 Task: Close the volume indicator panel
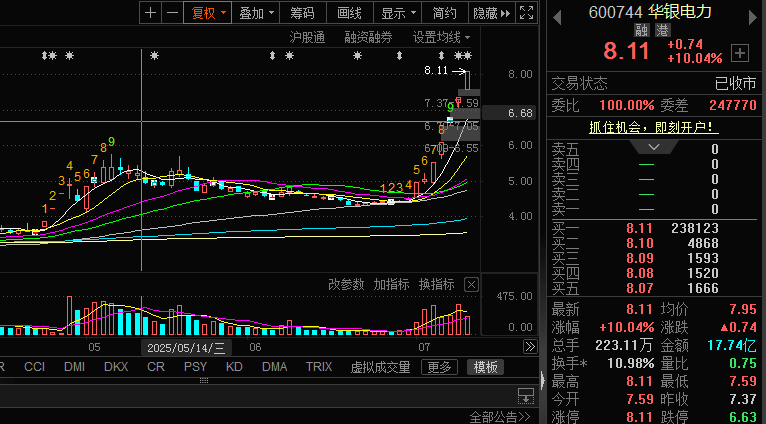pos(471,285)
